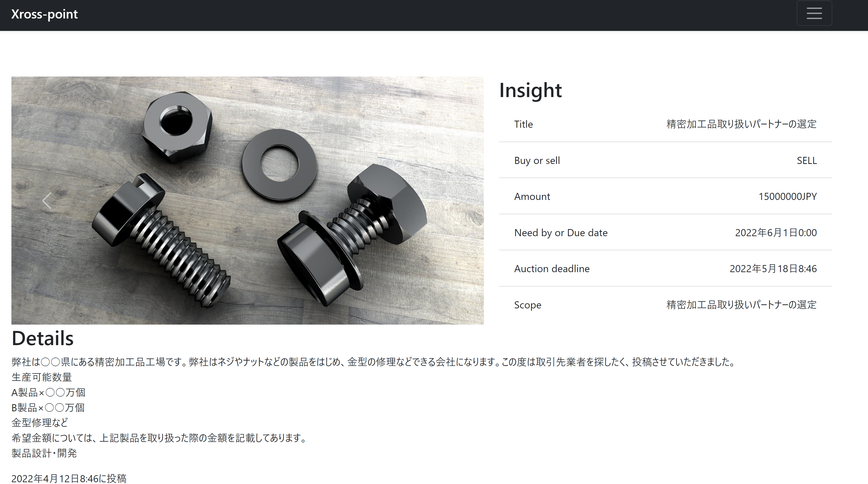Select the Buy or sell row

point(666,160)
